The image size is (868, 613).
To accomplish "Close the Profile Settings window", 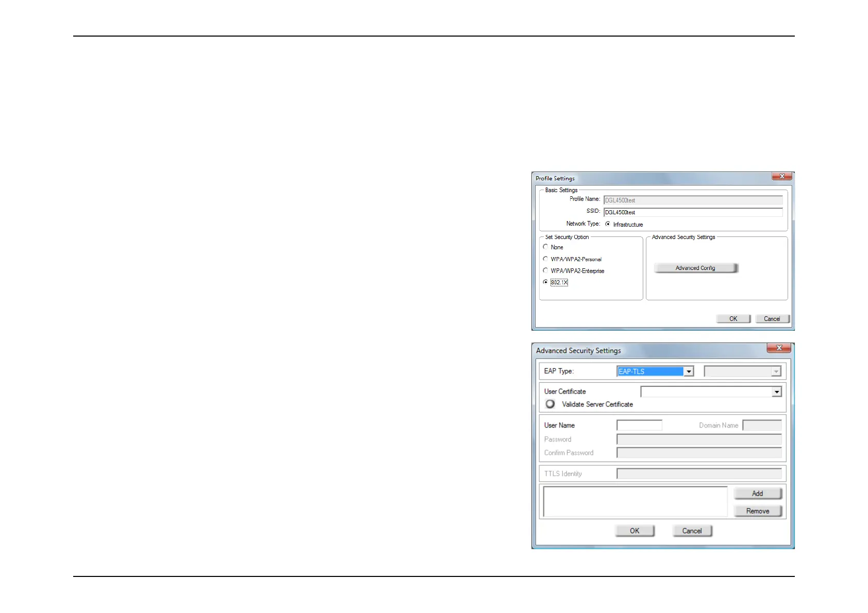I will coord(781,176).
